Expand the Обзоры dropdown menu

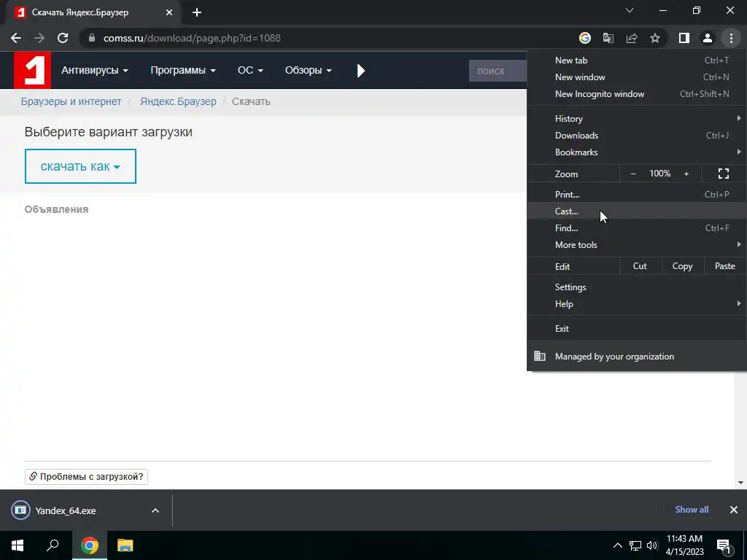(x=309, y=71)
